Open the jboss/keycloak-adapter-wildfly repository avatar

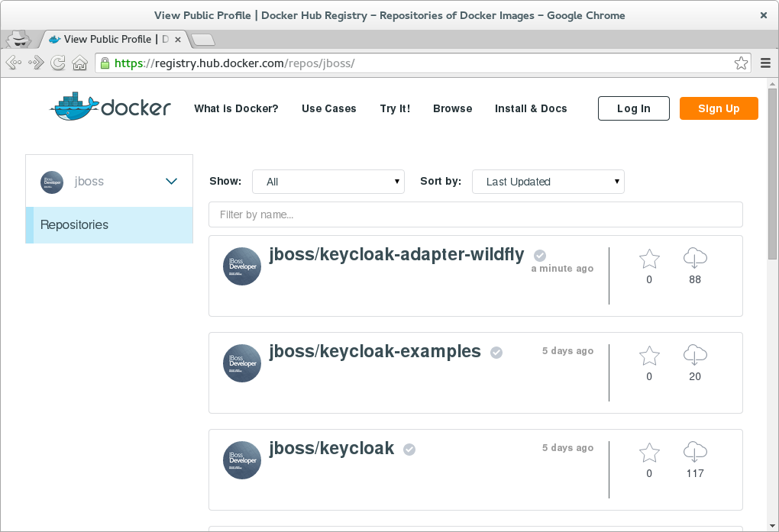[x=241, y=266]
